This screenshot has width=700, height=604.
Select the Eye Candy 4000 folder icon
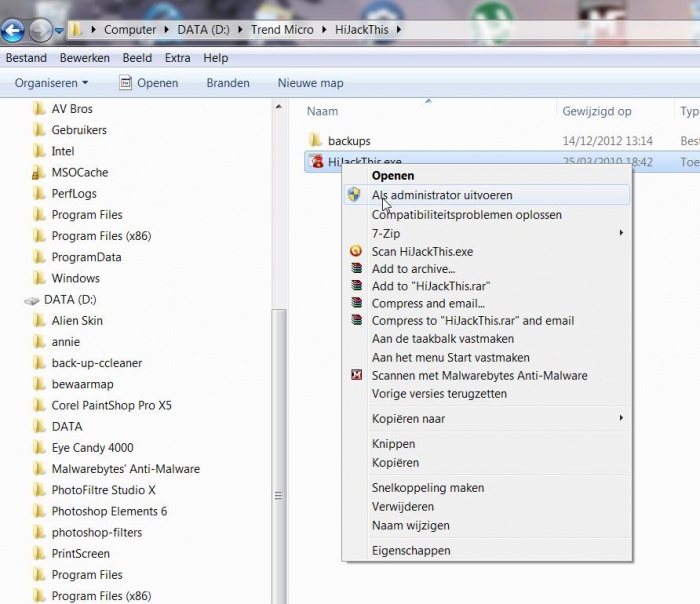39,448
